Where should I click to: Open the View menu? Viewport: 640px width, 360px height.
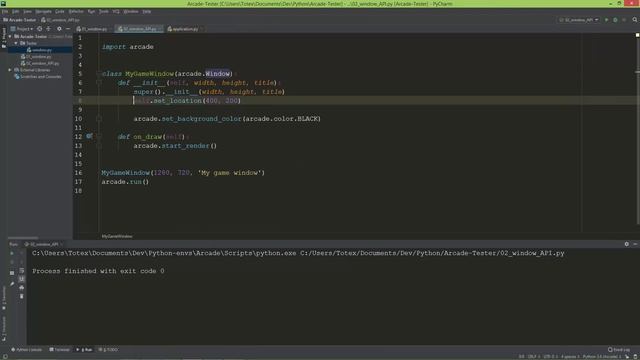click(27, 11)
